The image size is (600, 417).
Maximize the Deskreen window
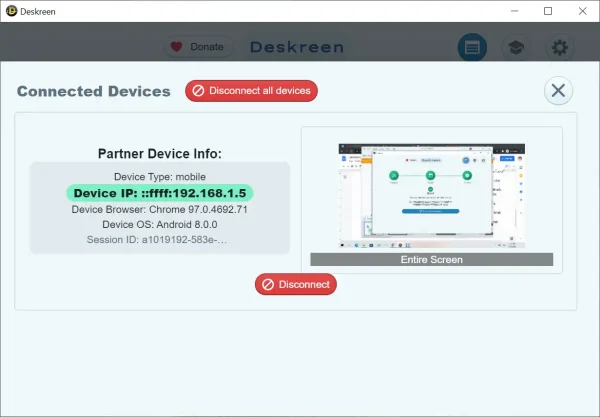pos(548,11)
